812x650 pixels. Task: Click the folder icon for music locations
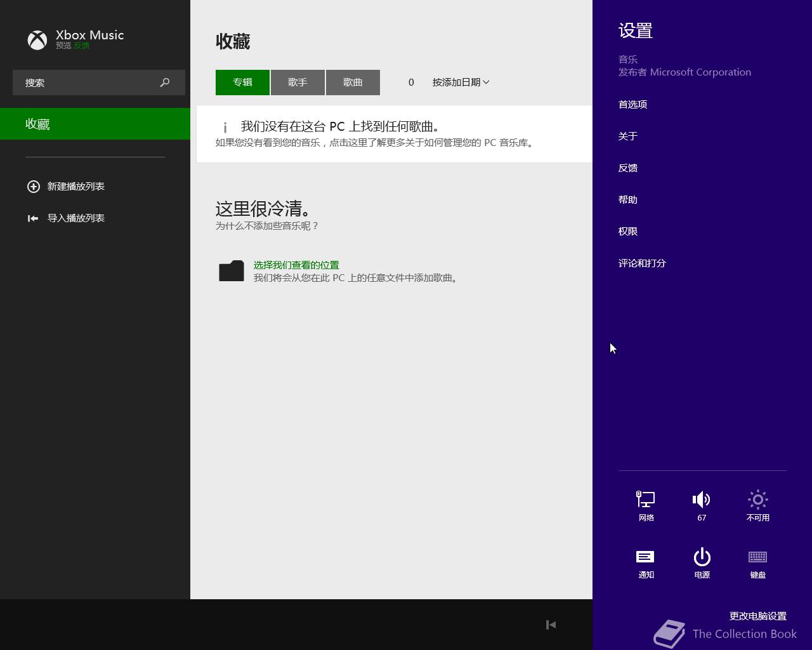pos(232,270)
